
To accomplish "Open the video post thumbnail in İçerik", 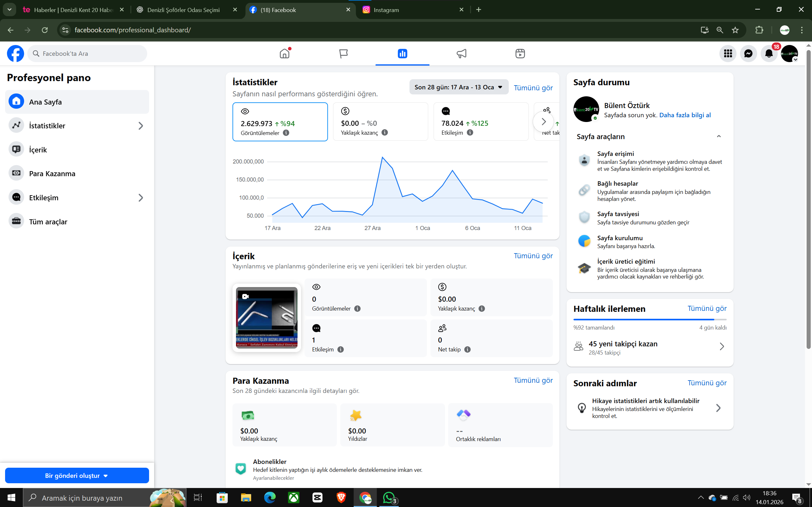I will coord(266,318).
